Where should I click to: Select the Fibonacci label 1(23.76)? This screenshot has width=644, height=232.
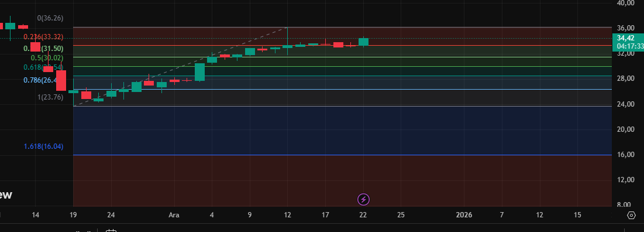[x=50, y=97]
